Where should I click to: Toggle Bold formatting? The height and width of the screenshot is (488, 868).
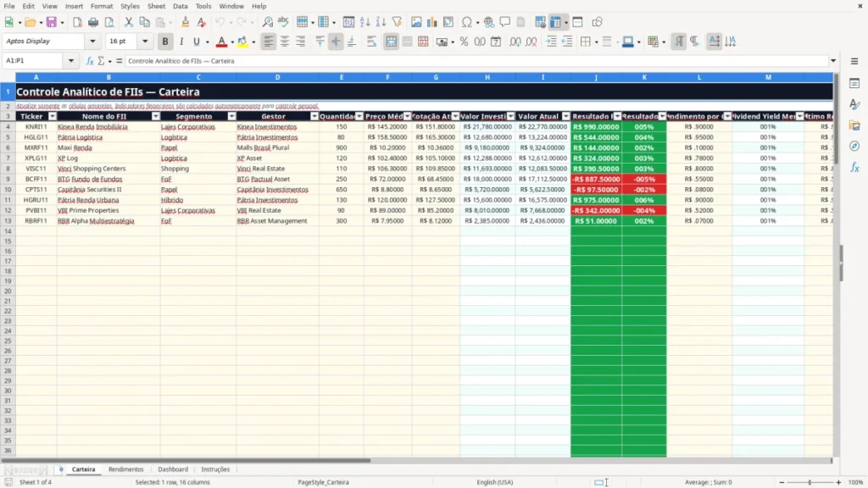point(165,42)
